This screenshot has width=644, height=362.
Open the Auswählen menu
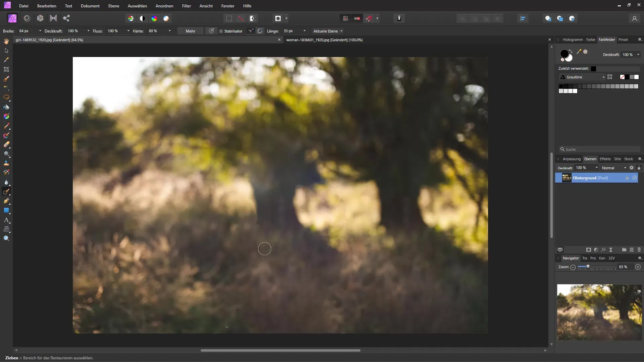click(137, 6)
